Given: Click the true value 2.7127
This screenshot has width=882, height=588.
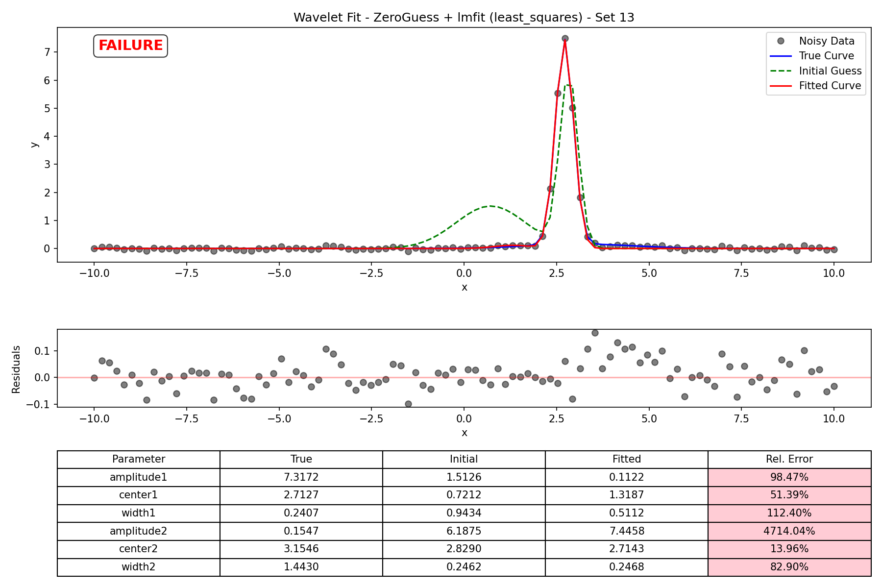Looking at the screenshot, I should pos(301,495).
